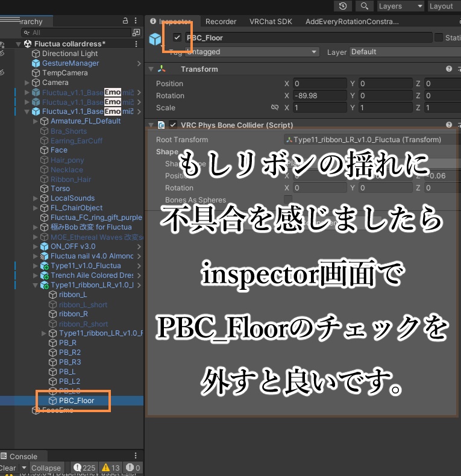Switch to the VRChat SDK tab

(271, 22)
